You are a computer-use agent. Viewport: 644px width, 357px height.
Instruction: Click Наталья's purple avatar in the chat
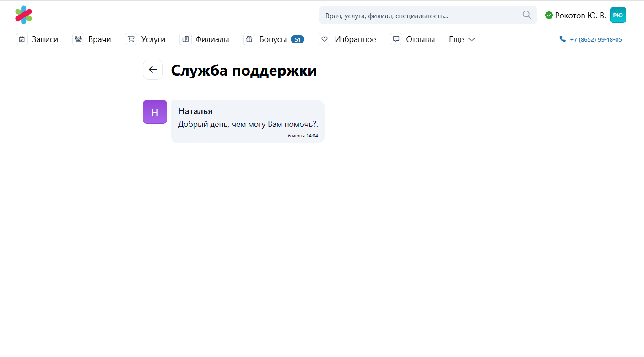[155, 112]
